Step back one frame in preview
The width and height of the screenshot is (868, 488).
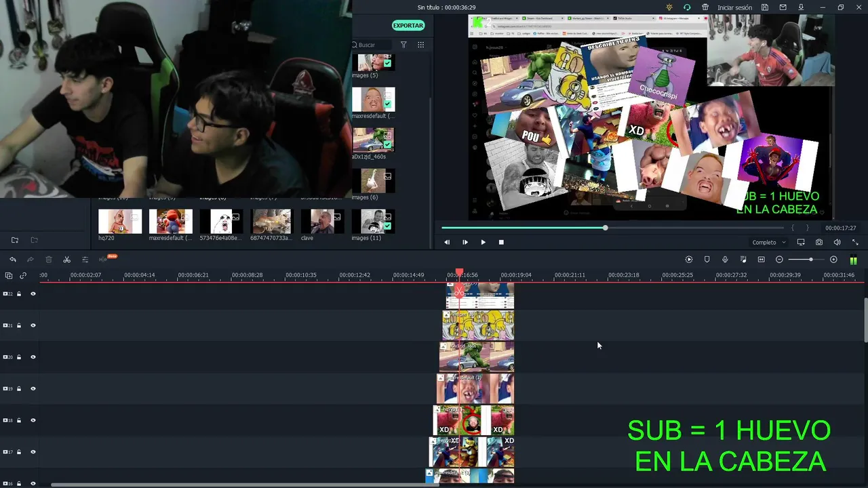coord(447,242)
